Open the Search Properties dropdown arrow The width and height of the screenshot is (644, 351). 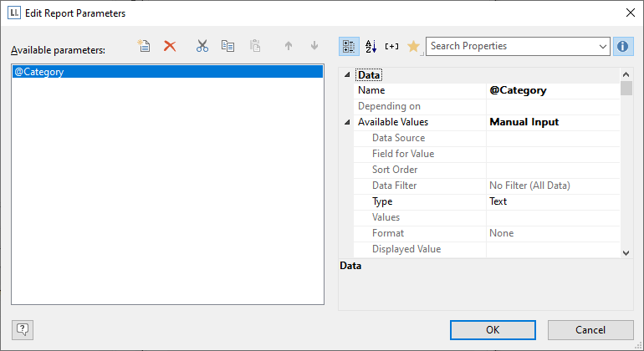click(602, 47)
